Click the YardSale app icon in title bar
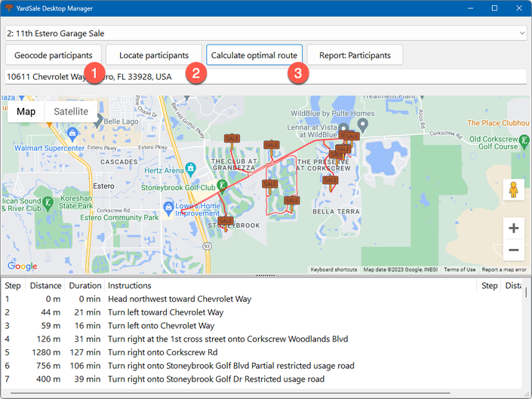 pyautogui.click(x=8, y=8)
